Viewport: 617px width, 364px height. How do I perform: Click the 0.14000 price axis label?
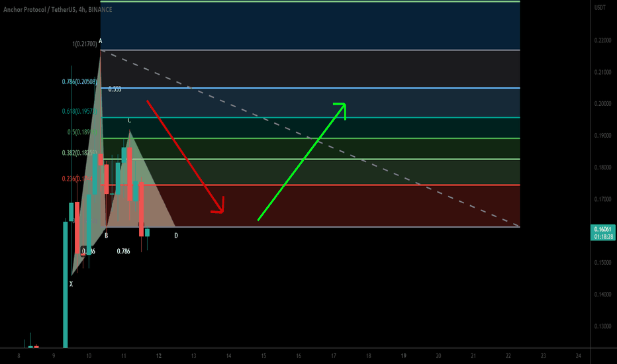tap(603, 295)
